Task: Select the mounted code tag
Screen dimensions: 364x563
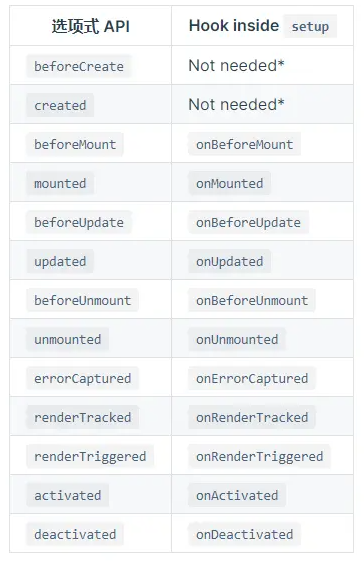Action: [x=60, y=183]
